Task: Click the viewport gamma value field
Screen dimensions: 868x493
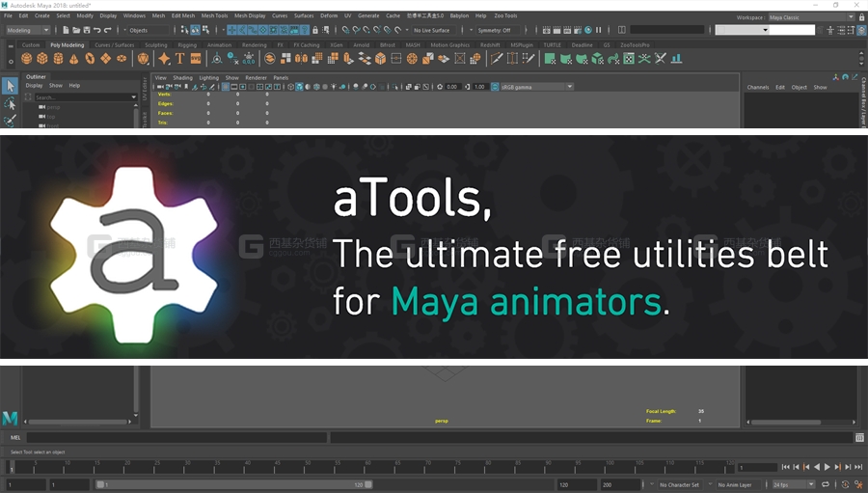Action: pyautogui.click(x=479, y=87)
